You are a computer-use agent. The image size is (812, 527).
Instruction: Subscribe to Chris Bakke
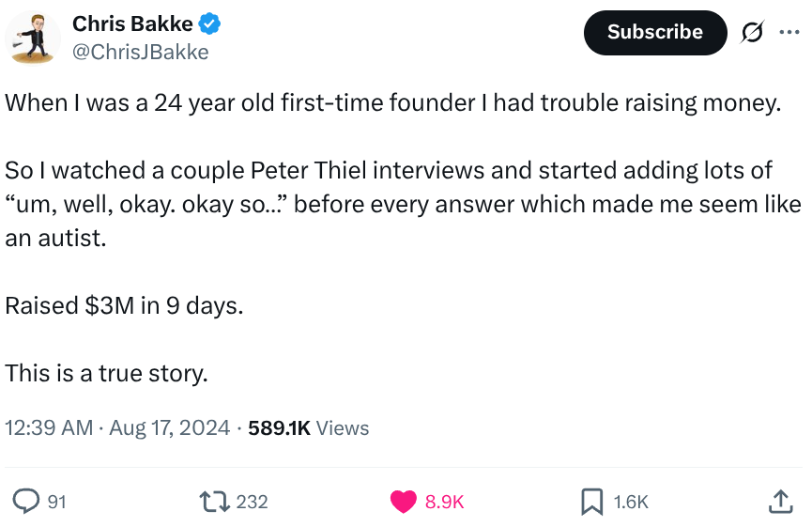[x=655, y=32]
